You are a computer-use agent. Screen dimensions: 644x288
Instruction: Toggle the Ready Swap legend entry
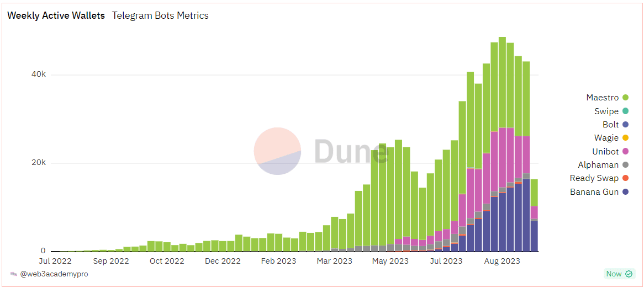tap(599, 178)
